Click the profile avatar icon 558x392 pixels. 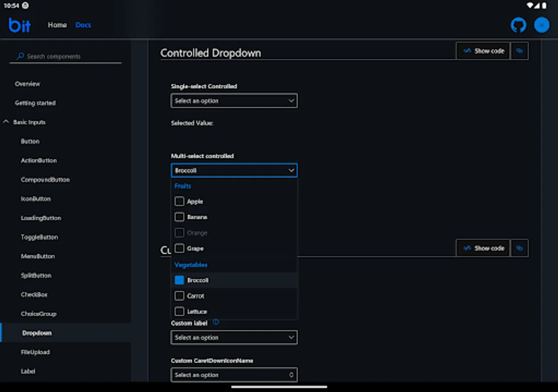(541, 25)
